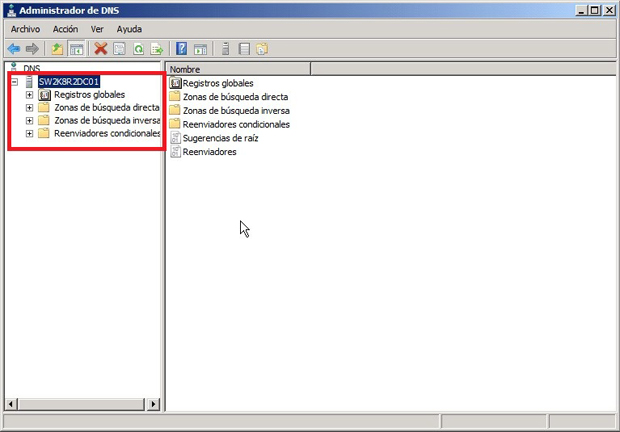Select Sugerencias de raíz list entry
The width and height of the screenshot is (620, 432).
coord(220,138)
